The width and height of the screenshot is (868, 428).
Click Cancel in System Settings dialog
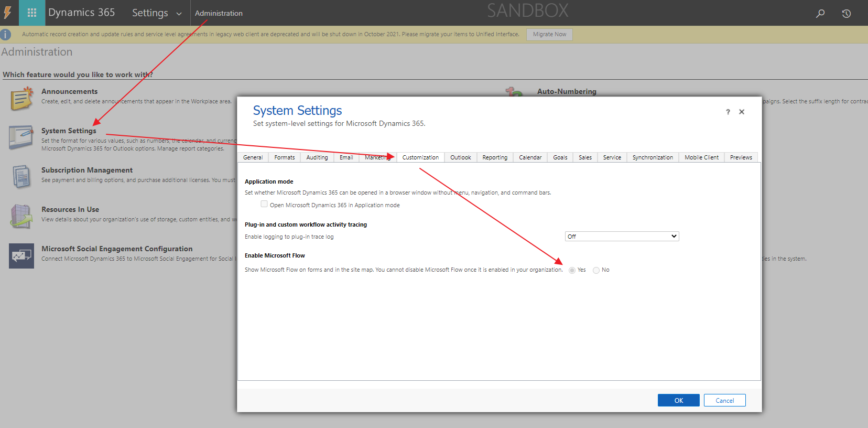pos(725,400)
